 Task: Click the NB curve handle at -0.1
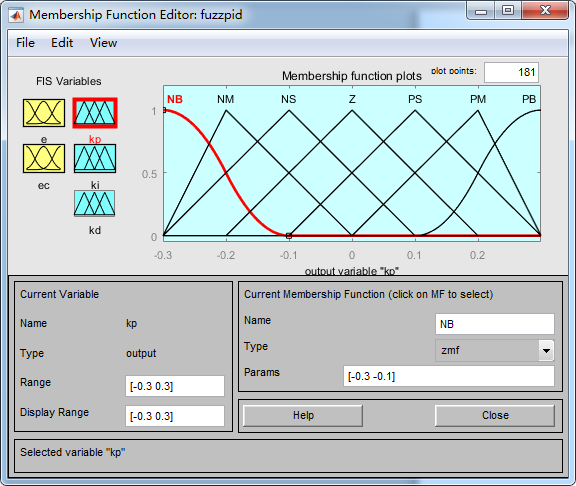[x=289, y=236]
